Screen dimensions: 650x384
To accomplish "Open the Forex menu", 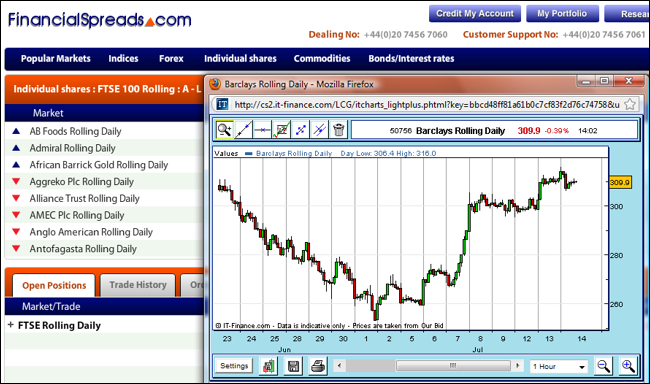I will [171, 58].
